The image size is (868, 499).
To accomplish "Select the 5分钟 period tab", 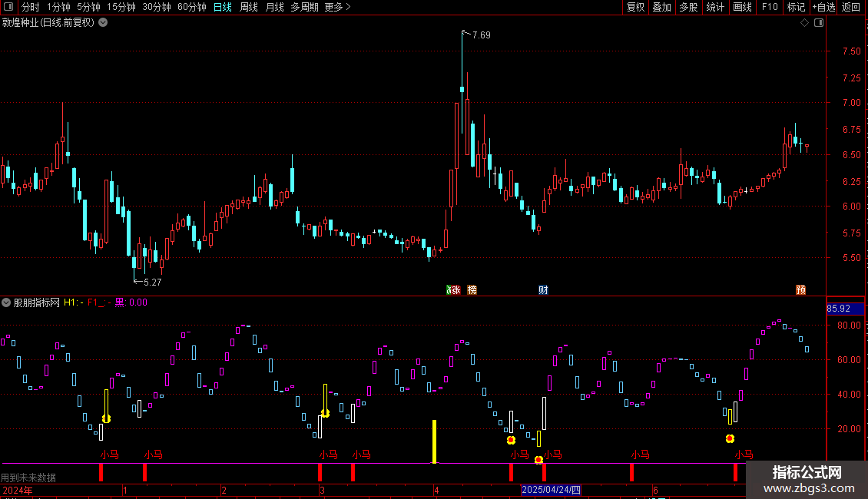I will 88,7.
